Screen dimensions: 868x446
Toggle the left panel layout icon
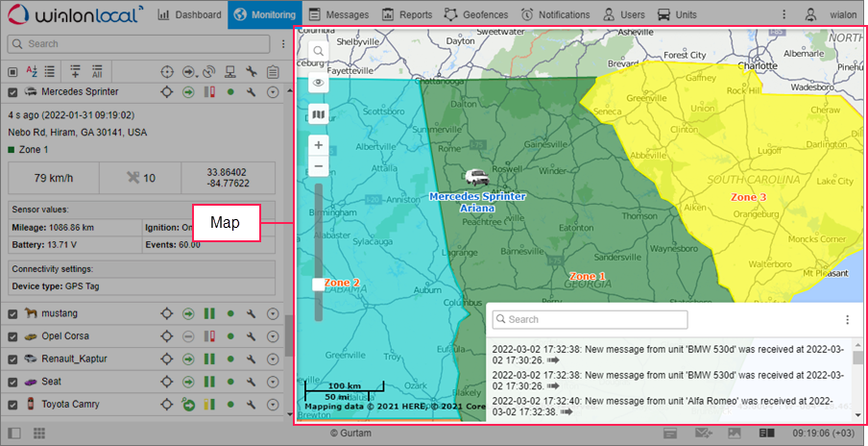pos(15,433)
